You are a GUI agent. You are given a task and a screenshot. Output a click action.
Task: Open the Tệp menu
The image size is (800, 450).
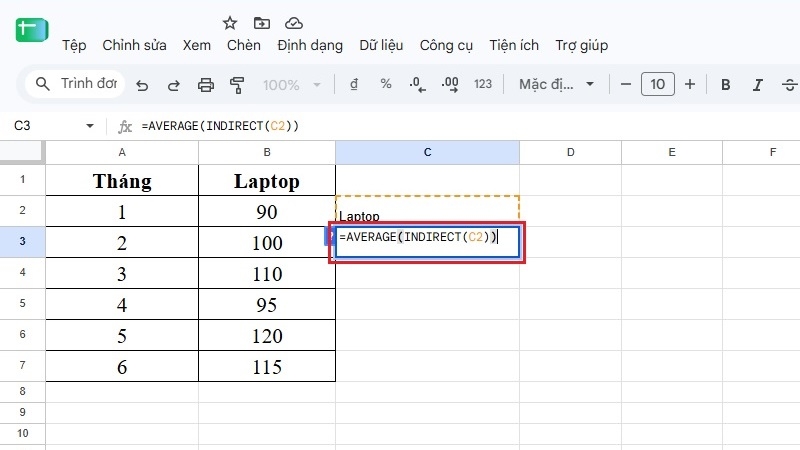pyautogui.click(x=74, y=45)
